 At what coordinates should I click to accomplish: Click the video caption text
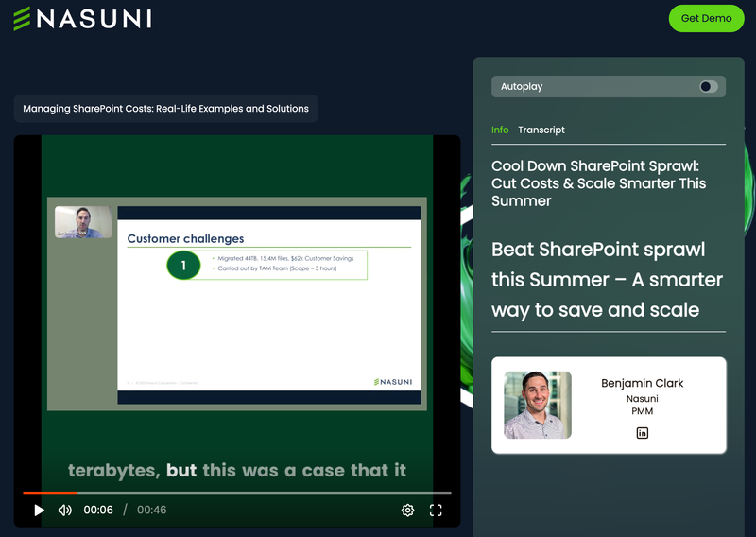pos(237,471)
